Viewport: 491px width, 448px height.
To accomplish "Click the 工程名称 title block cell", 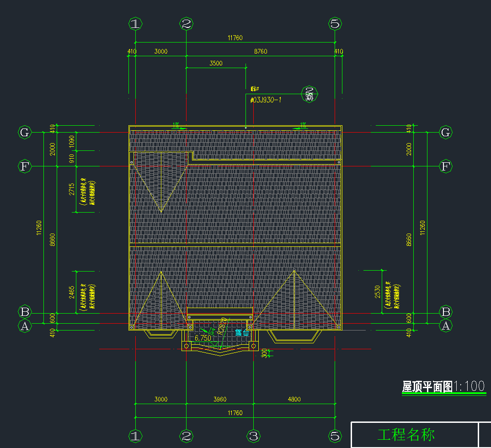I will (x=406, y=435).
